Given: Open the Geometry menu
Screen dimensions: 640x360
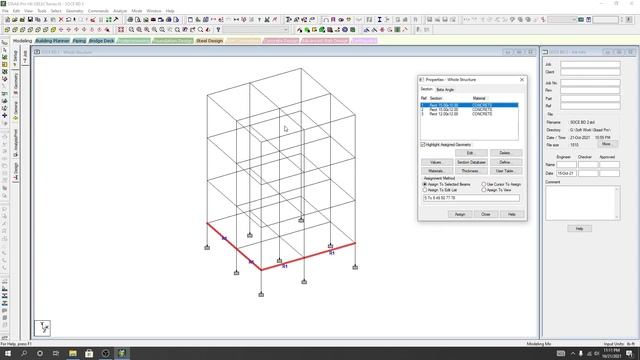Looking at the screenshot, I should point(74,11).
